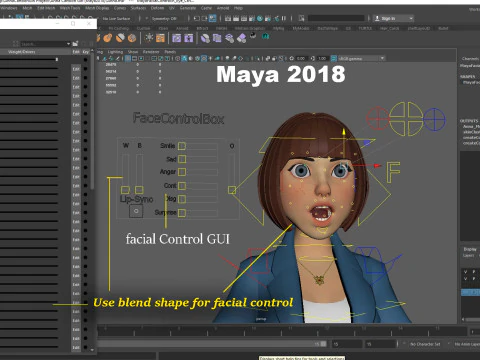Open the Help menu

[x=238, y=8]
